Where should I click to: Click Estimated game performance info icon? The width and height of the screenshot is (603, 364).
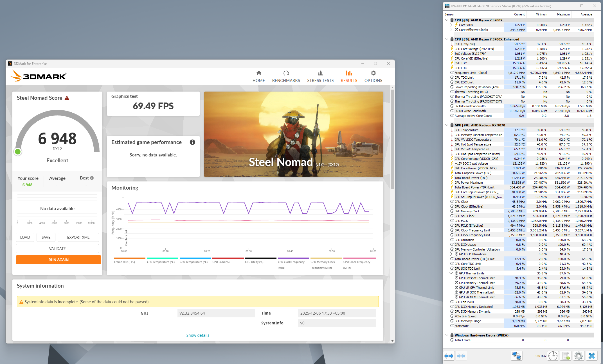(192, 142)
